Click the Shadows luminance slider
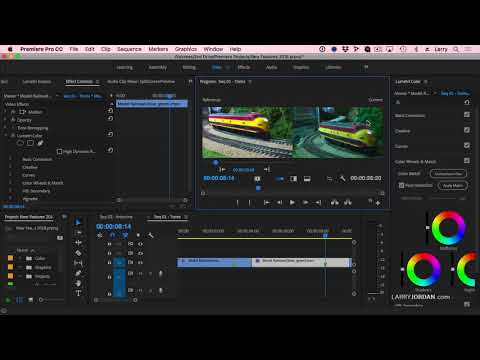 coord(402,269)
